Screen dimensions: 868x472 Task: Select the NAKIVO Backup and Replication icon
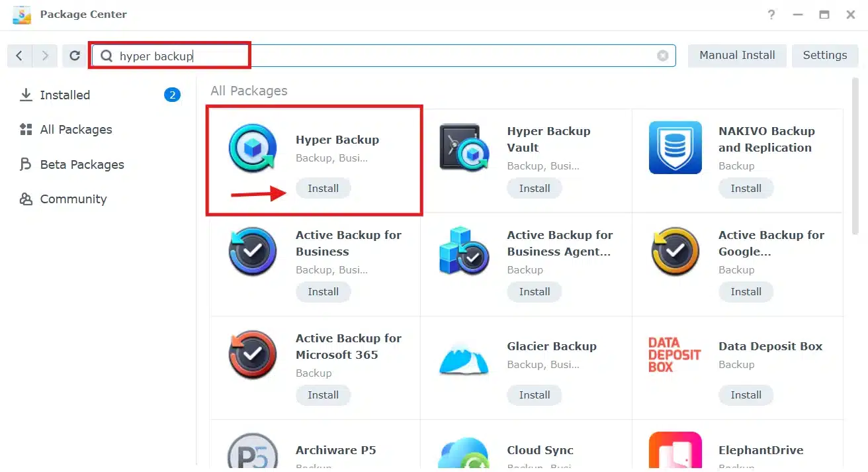point(675,148)
